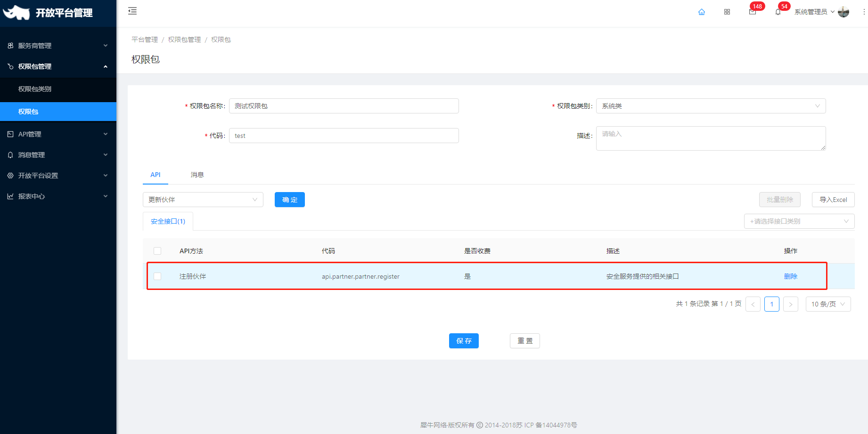Image resolution: width=868 pixels, height=434 pixels.
Task: Select the 安全接口(1) tab
Action: click(168, 221)
